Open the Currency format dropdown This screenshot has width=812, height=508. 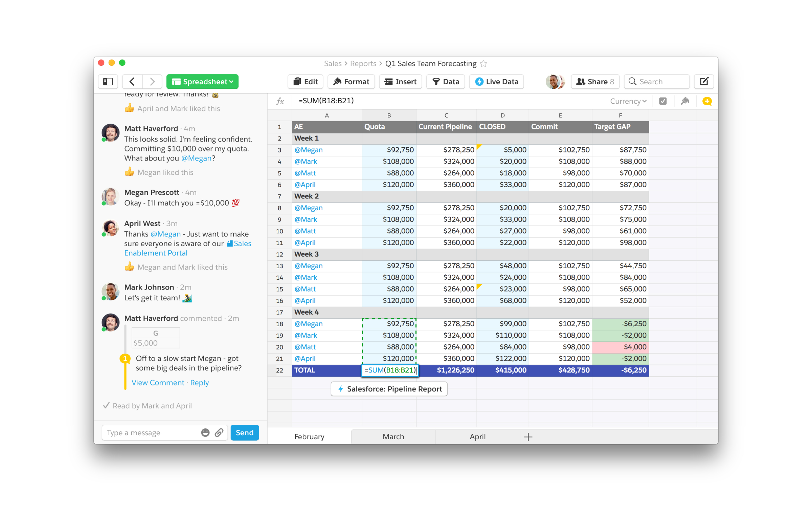tap(627, 101)
